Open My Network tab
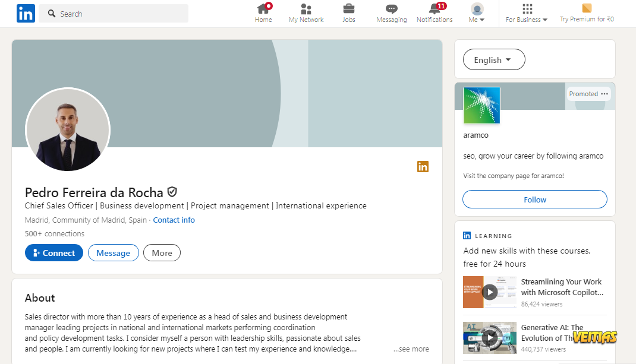The image size is (636, 364). 306,13
